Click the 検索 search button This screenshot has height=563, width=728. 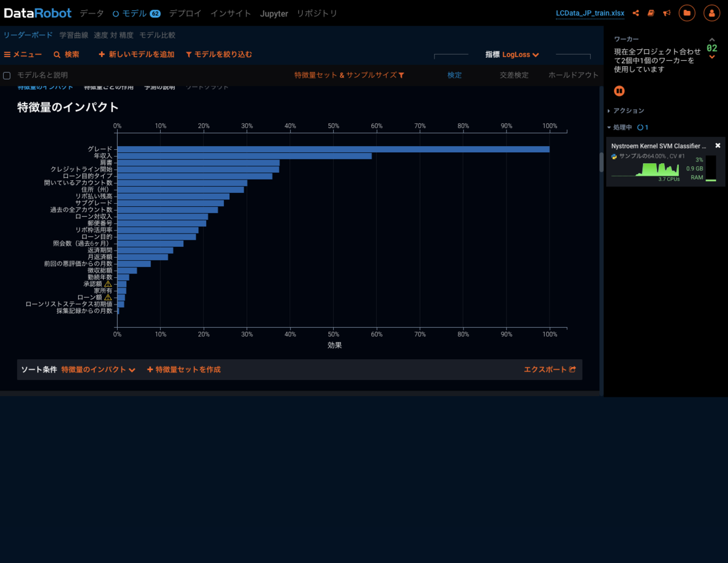coord(66,55)
